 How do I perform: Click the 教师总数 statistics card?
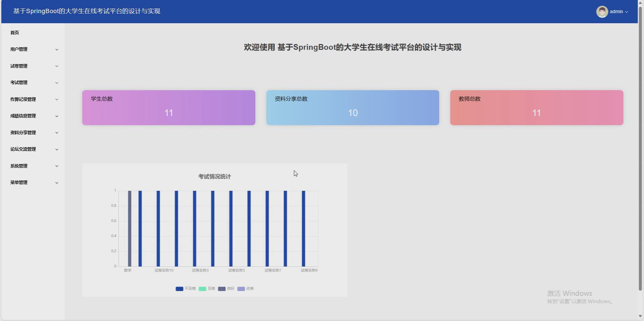(537, 107)
